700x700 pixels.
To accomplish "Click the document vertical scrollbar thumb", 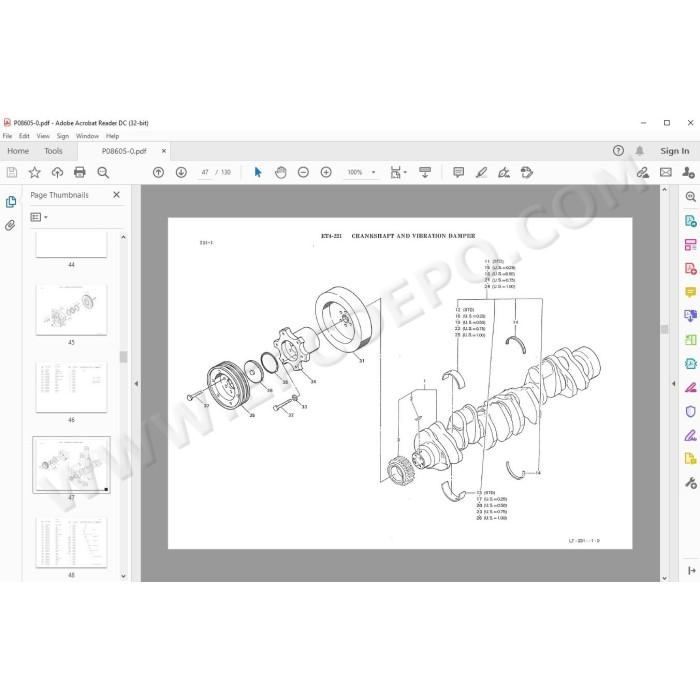I will 664,329.
